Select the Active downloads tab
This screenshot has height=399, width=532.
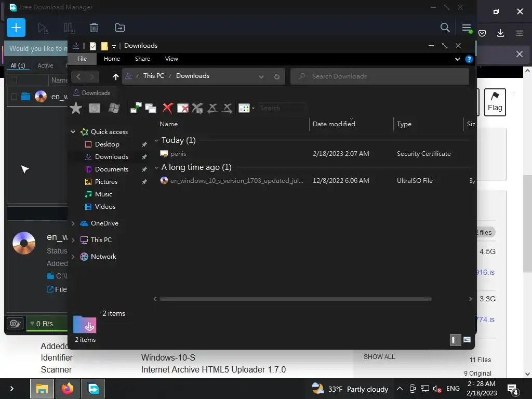45,65
